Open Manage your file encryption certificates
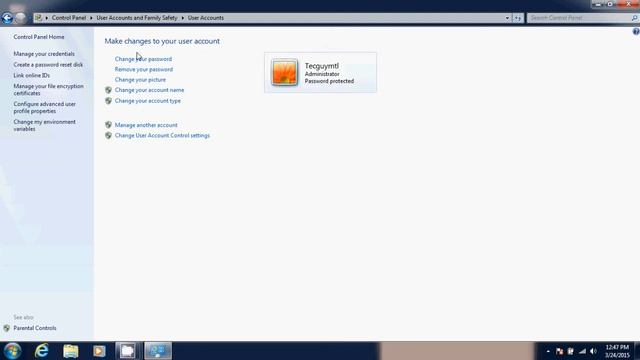The width and height of the screenshot is (640, 360). click(x=49, y=90)
